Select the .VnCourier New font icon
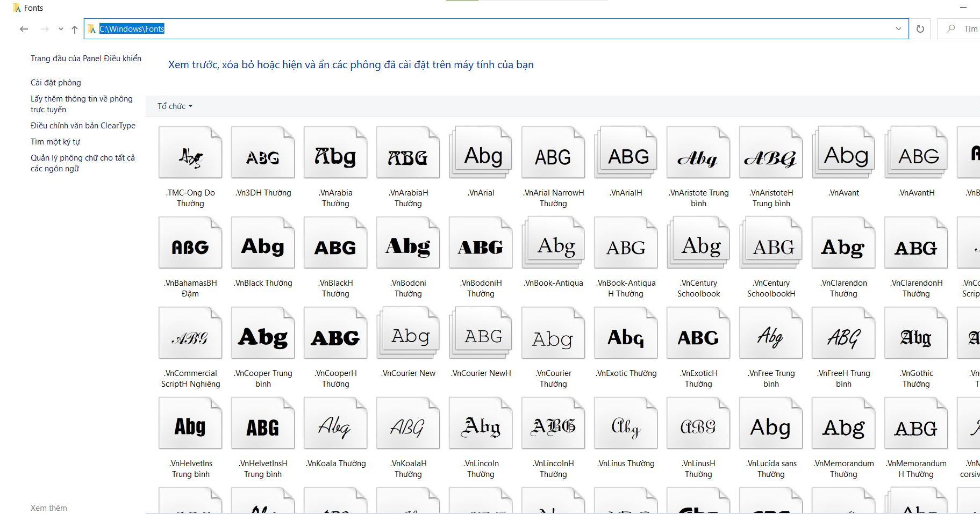The image size is (980, 514). click(x=408, y=333)
